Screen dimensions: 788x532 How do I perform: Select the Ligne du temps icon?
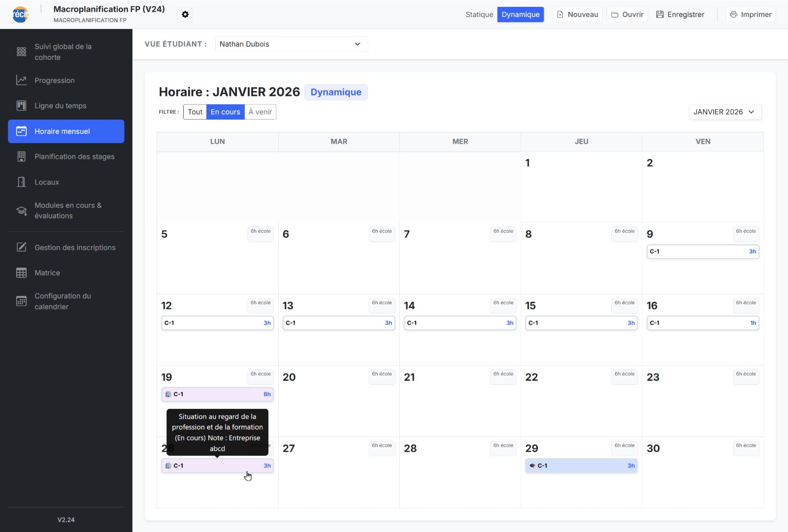[21, 106]
